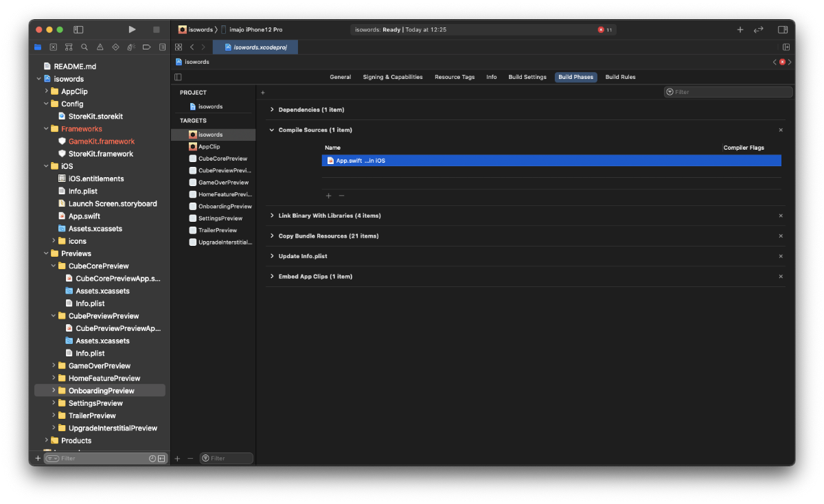The width and height of the screenshot is (824, 504).
Task: Go back with the editor back arrow
Action: (x=192, y=47)
